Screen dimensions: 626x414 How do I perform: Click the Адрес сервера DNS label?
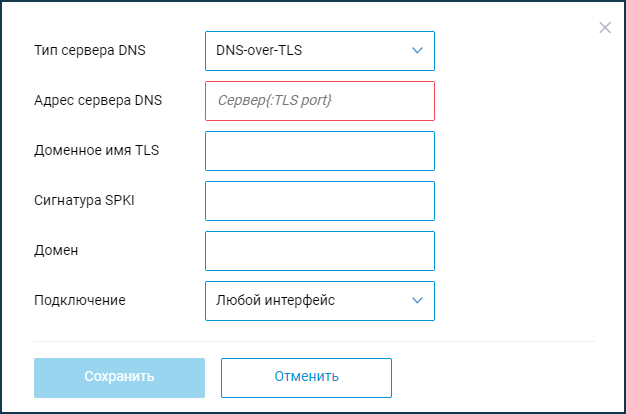pyautogui.click(x=98, y=100)
